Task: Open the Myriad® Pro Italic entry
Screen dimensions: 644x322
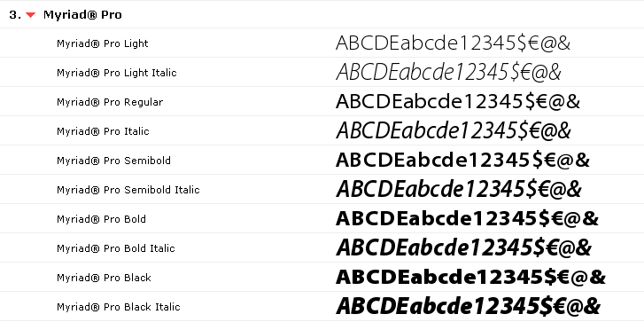Action: pyautogui.click(x=103, y=131)
